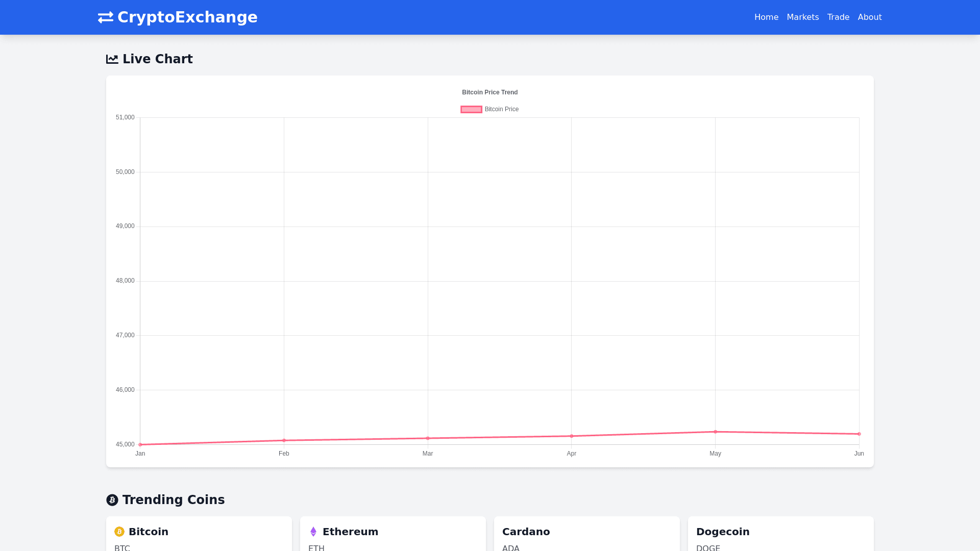This screenshot has height=551, width=980.
Task: Select the June data point on chart
Action: 859,434
